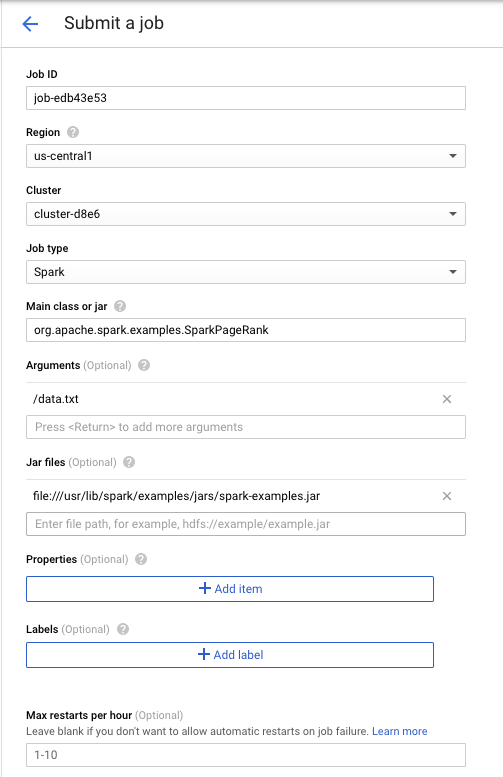This screenshot has height=777, width=503.
Task: Add a new label
Action: coord(230,655)
